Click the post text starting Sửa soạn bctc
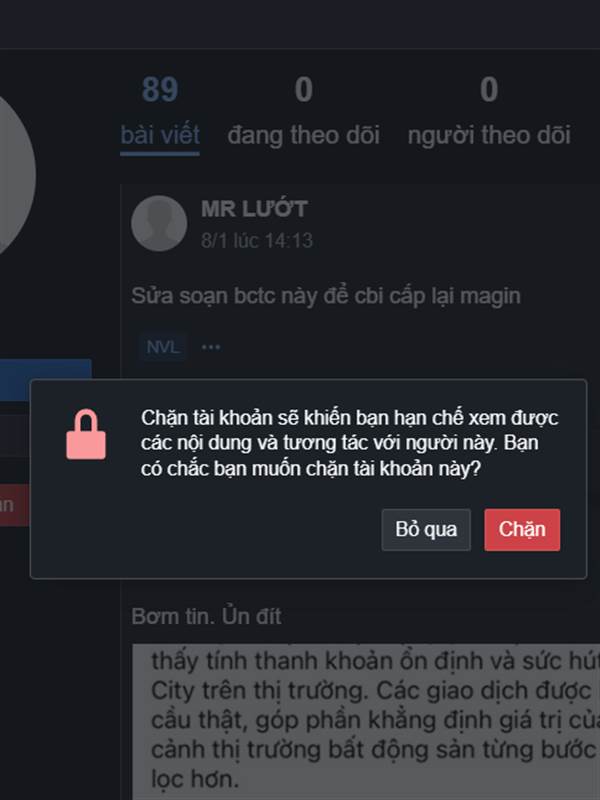Screen dimensions: 600x800 [x=326, y=296]
